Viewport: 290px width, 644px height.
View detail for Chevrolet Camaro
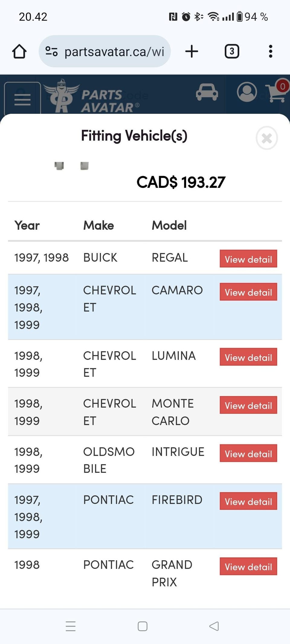pos(248,292)
